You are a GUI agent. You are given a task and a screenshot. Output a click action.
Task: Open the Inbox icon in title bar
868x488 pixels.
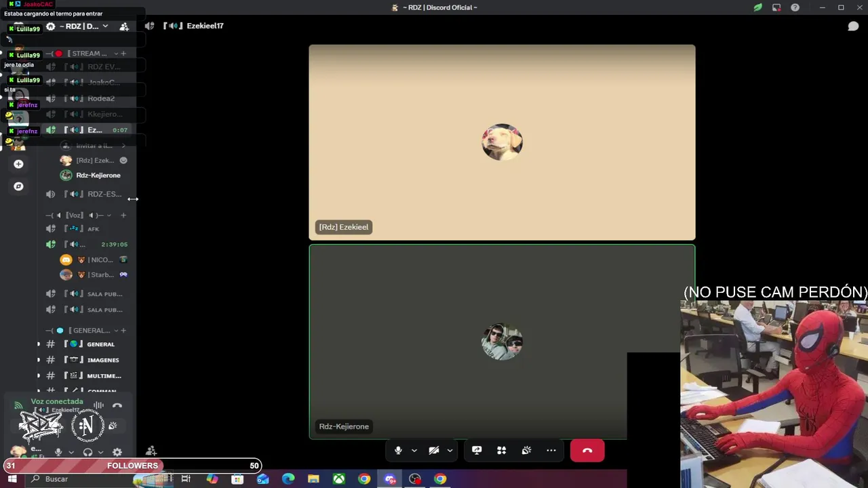pyautogui.click(x=776, y=7)
